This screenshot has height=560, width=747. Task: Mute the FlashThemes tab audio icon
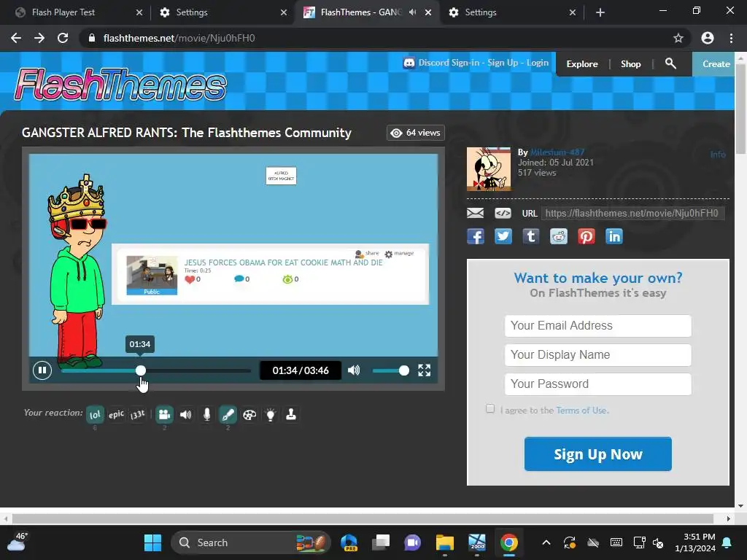click(x=413, y=12)
